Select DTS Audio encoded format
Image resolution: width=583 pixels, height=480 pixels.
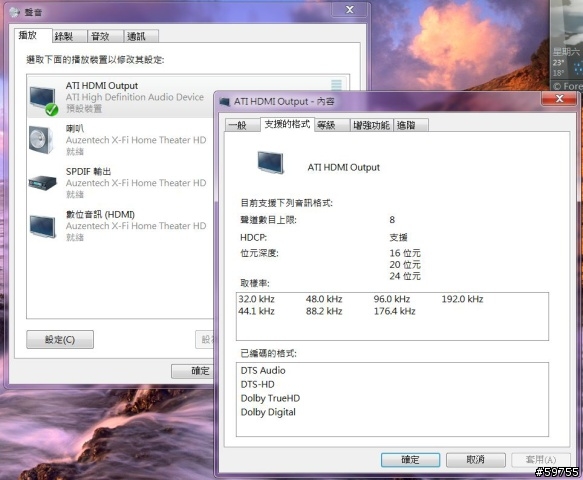[x=263, y=370]
